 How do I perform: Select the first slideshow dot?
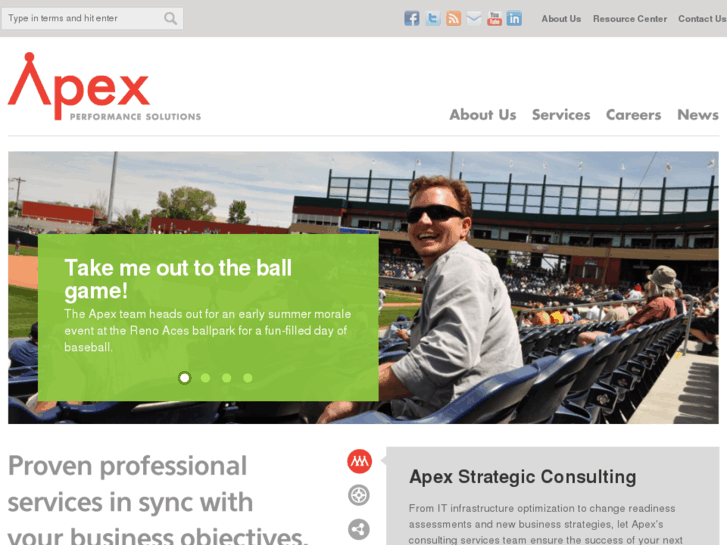[x=185, y=378]
